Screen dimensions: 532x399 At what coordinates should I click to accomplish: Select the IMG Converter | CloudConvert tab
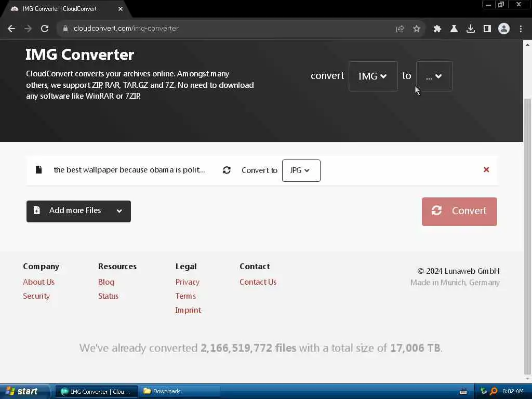(66, 9)
